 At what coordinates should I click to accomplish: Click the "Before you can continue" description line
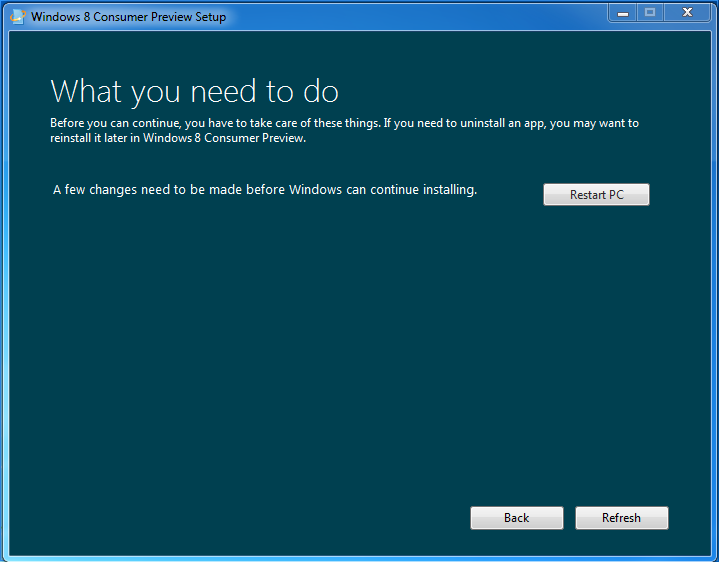(344, 123)
